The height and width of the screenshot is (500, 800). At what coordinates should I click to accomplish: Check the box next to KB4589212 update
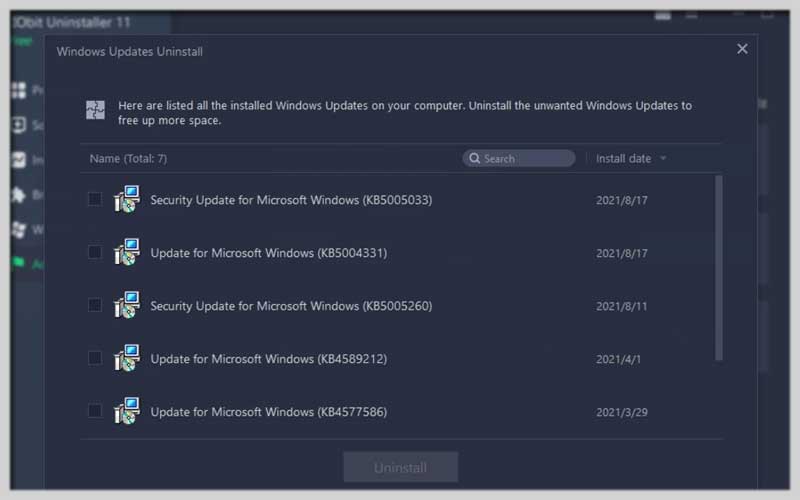coord(95,358)
